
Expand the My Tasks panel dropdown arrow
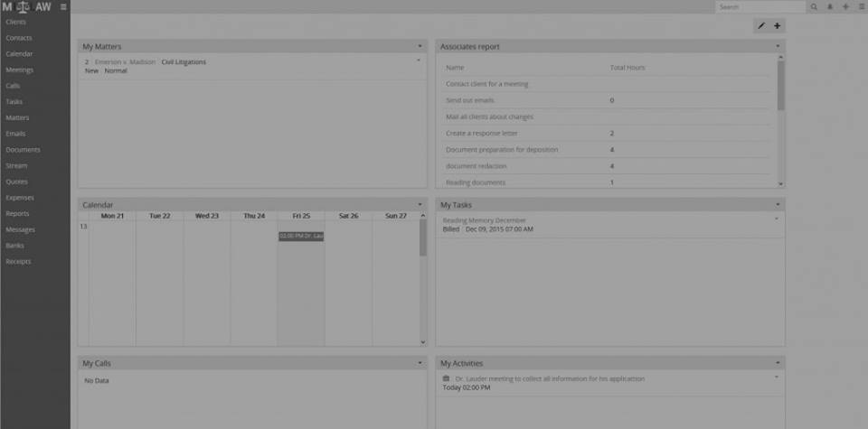point(778,204)
